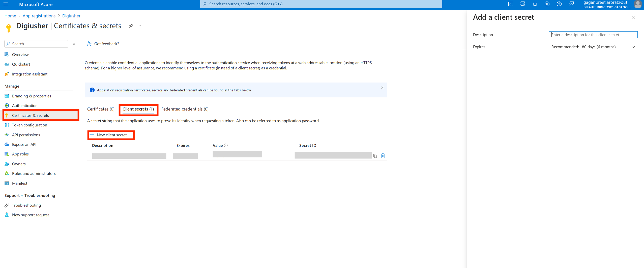
Task: Click the Value column header
Action: [218, 145]
